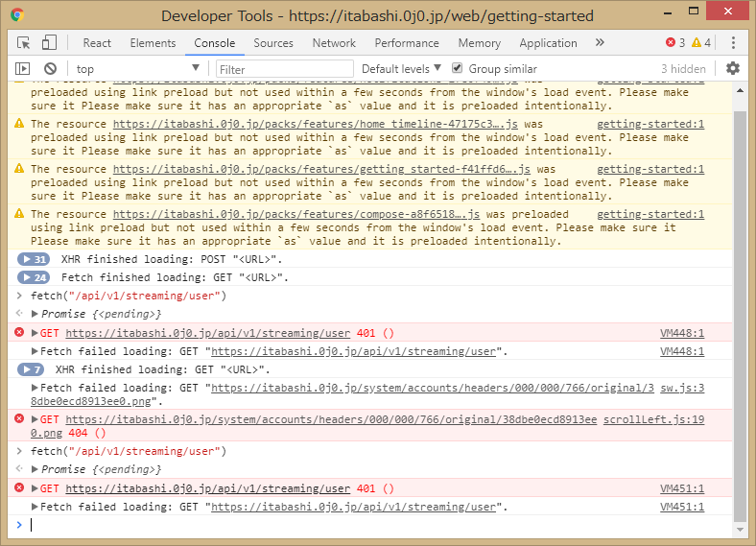Switch to the Elements tab
Image resolution: width=756 pixels, height=546 pixels.
(153, 43)
